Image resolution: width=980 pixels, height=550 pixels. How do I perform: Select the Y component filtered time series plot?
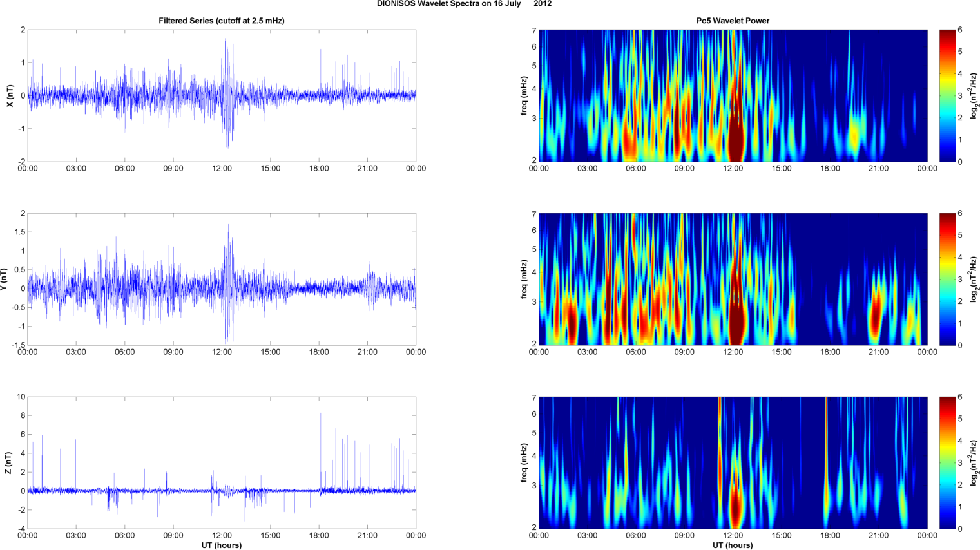(222, 279)
